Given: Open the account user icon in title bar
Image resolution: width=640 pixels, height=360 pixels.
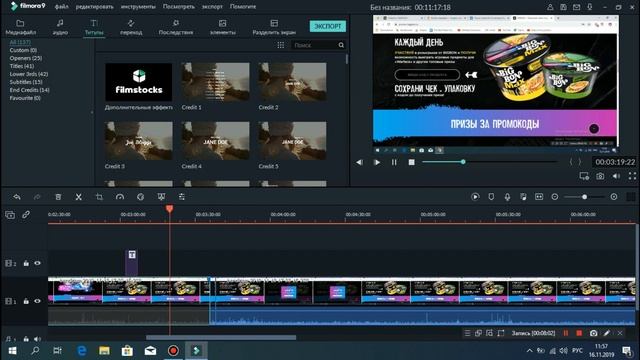Looking at the screenshot, I should [x=550, y=7].
